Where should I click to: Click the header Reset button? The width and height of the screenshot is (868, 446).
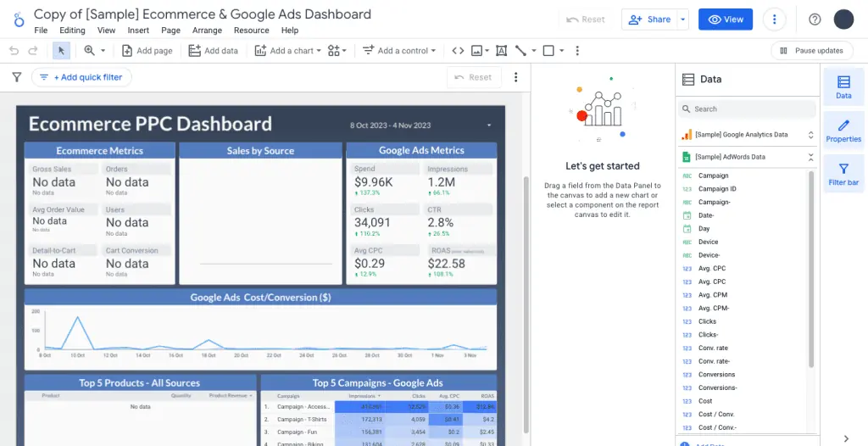(x=586, y=20)
